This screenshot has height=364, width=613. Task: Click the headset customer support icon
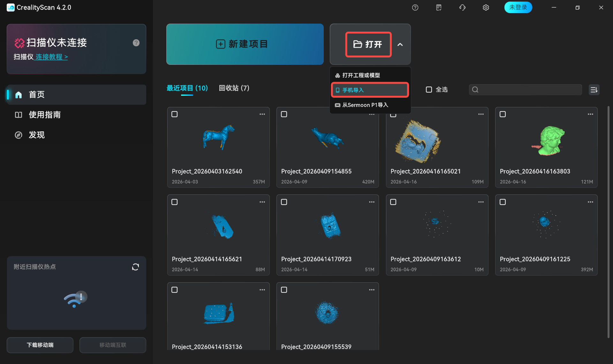462,7
